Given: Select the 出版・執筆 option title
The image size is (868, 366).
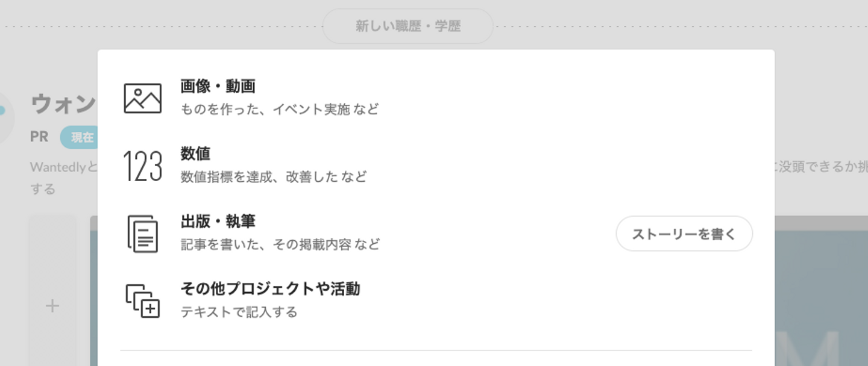Looking at the screenshot, I should [218, 222].
